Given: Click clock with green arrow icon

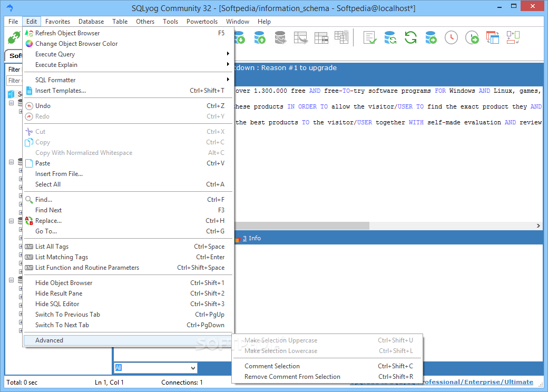Looking at the screenshot, I should point(472,37).
